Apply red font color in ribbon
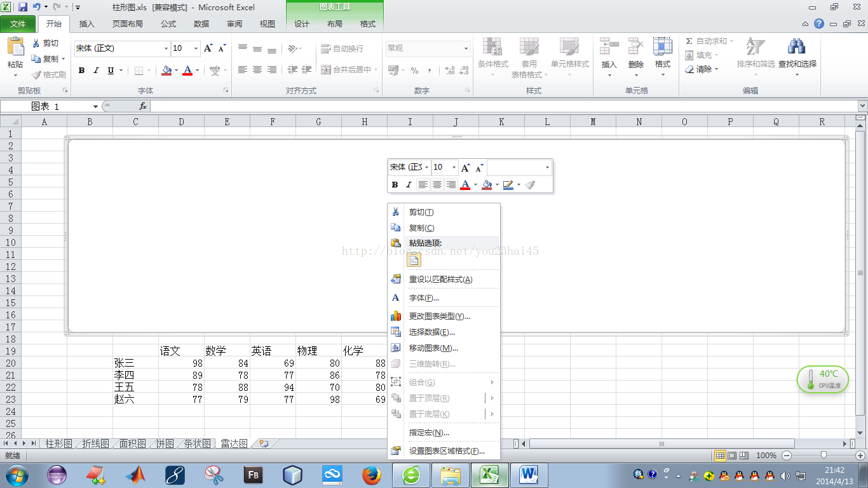The height and width of the screenshot is (488, 868). pyautogui.click(x=187, y=71)
